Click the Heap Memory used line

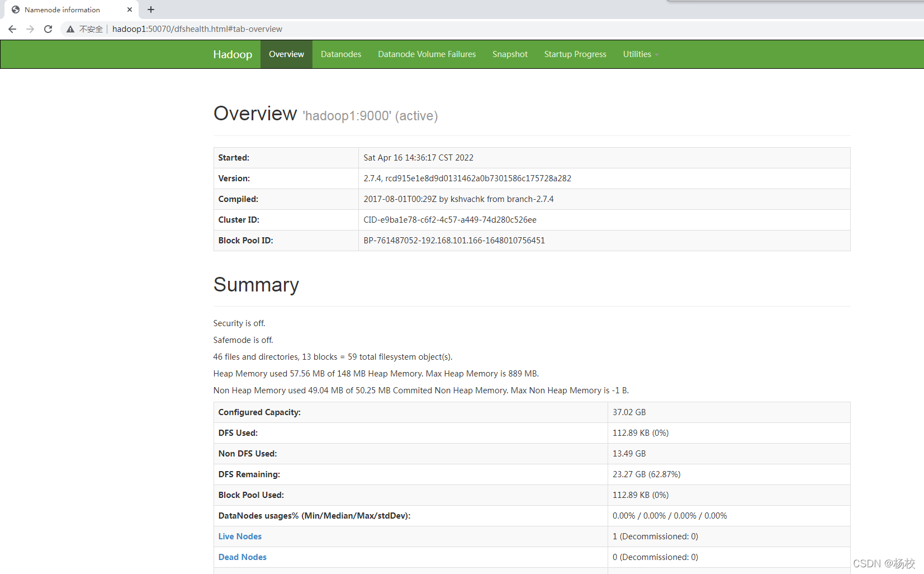pyautogui.click(x=376, y=374)
